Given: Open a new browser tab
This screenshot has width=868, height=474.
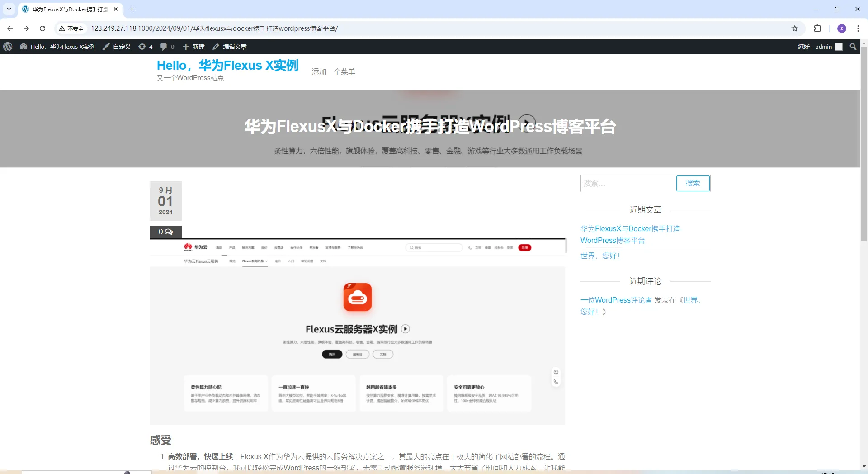Looking at the screenshot, I should [x=132, y=9].
